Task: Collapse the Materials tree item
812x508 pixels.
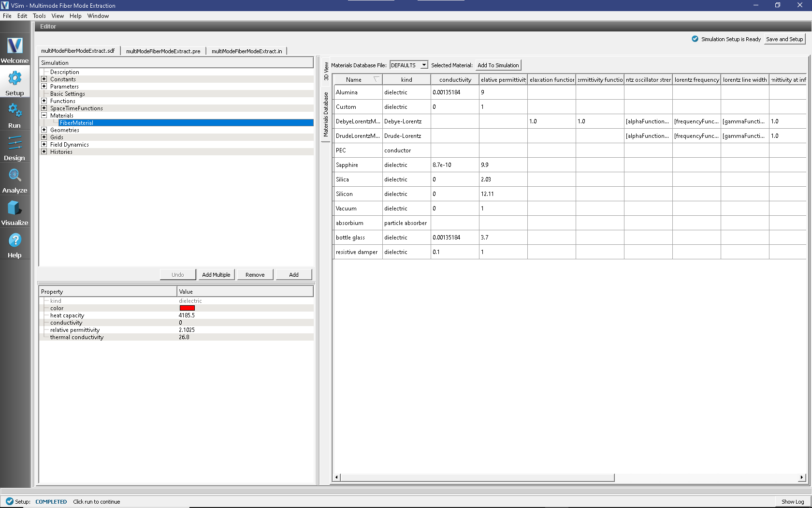Action: click(x=43, y=115)
